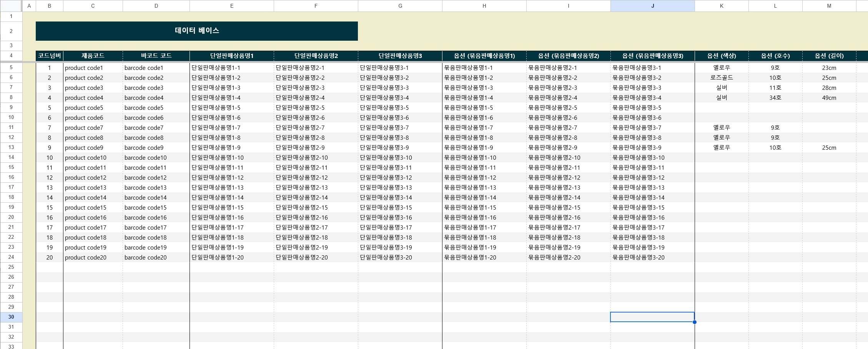Select row 30 header
Viewport: 868px width, 349px height.
coord(11,317)
